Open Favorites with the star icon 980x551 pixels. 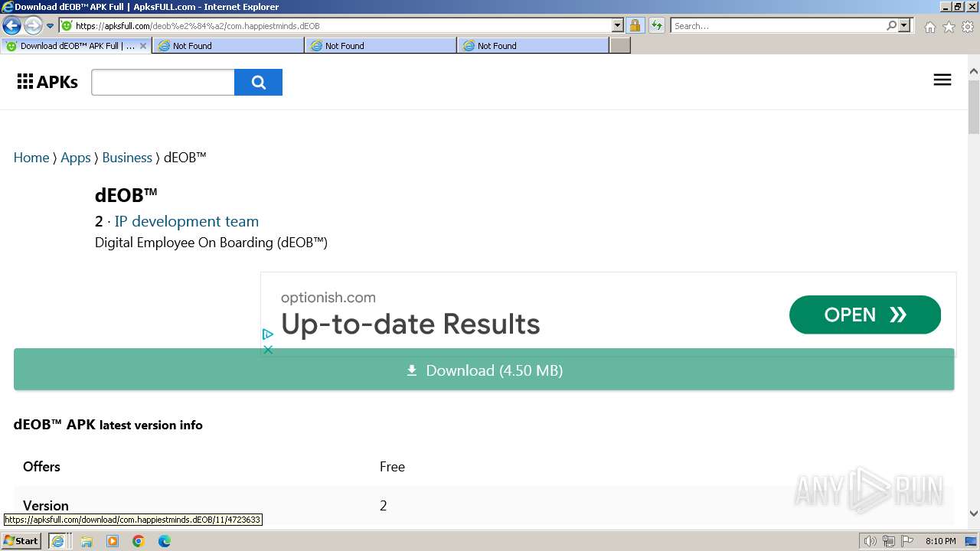click(949, 27)
